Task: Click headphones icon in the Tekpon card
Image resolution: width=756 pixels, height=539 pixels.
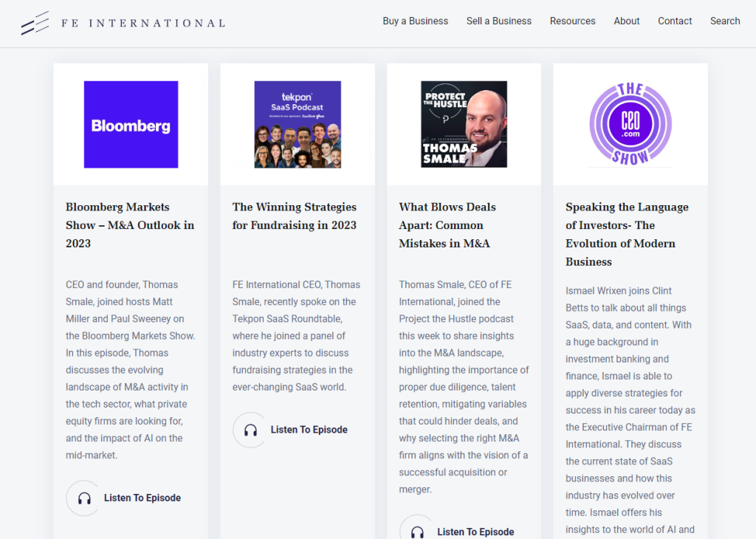Action: point(251,430)
